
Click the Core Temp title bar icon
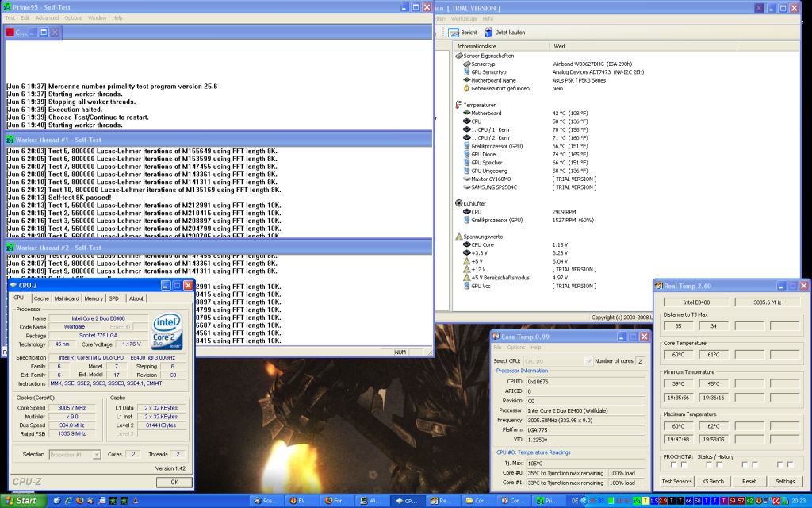tap(496, 337)
